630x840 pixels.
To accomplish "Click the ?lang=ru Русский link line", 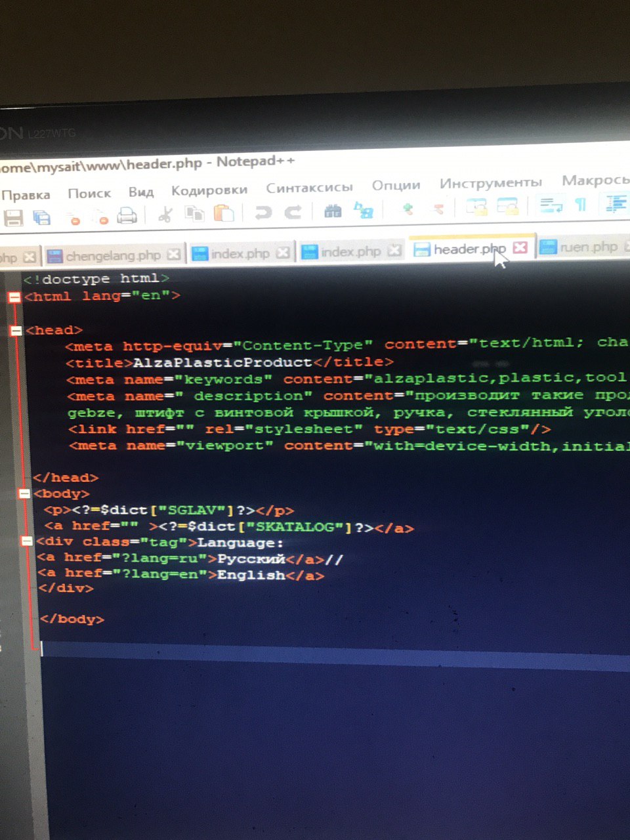I will (x=190, y=558).
